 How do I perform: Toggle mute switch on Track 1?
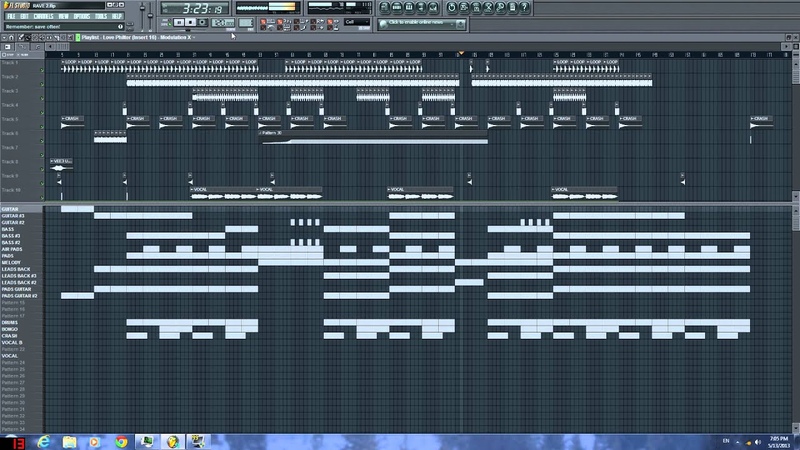pyautogui.click(x=42, y=69)
